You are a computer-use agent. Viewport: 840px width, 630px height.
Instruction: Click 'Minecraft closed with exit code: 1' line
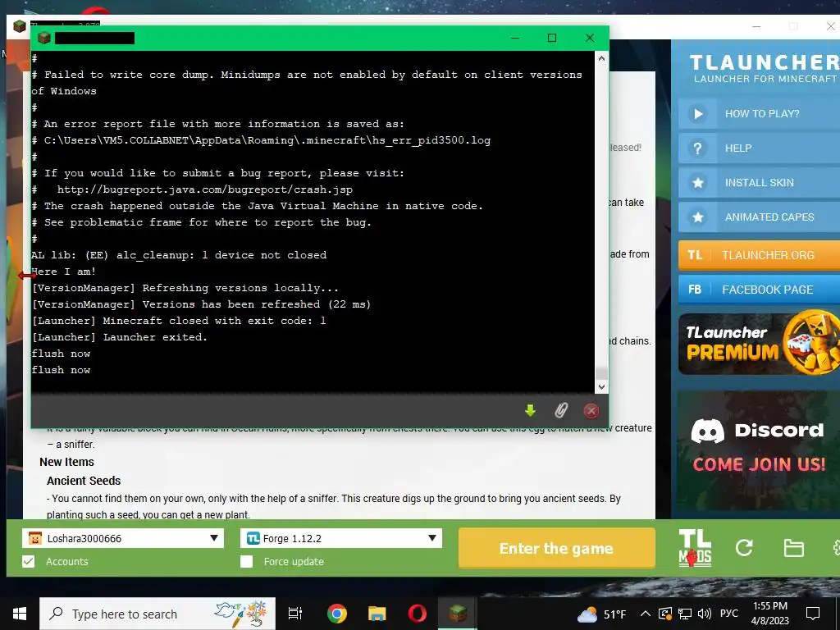click(x=178, y=321)
